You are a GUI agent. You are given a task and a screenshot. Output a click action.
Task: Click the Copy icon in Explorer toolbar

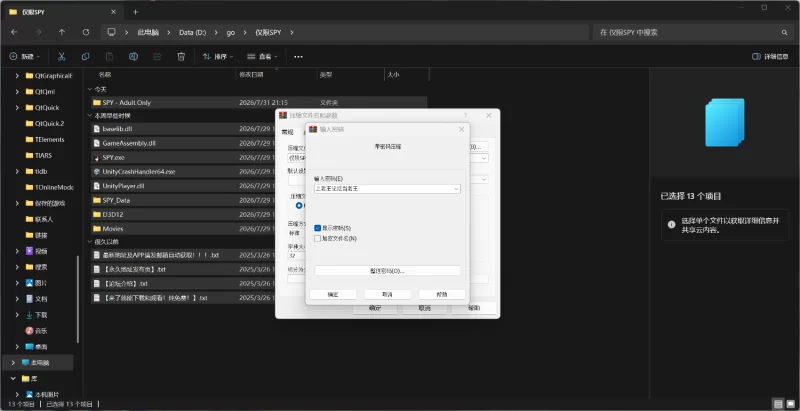tap(85, 57)
